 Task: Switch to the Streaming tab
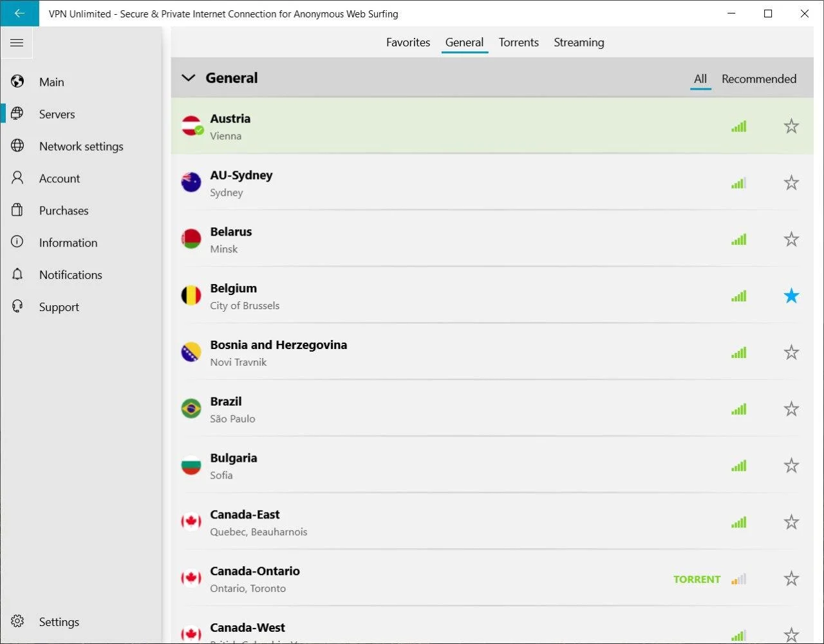coord(579,43)
